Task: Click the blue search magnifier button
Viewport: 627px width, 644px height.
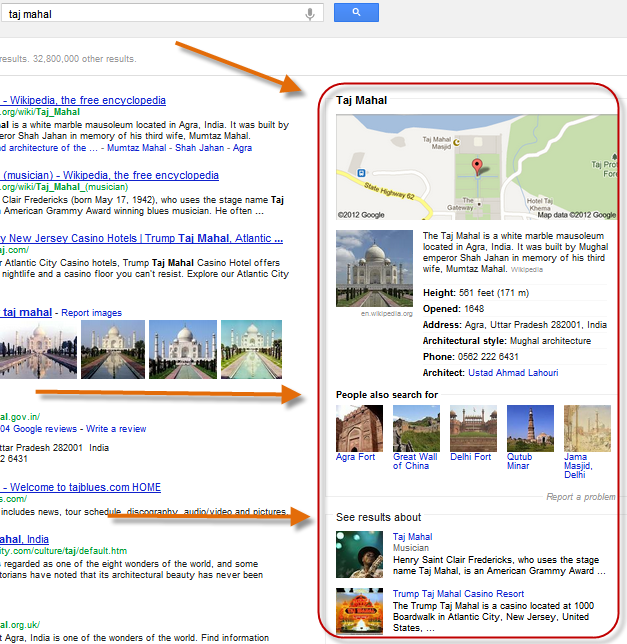Action: (x=356, y=13)
